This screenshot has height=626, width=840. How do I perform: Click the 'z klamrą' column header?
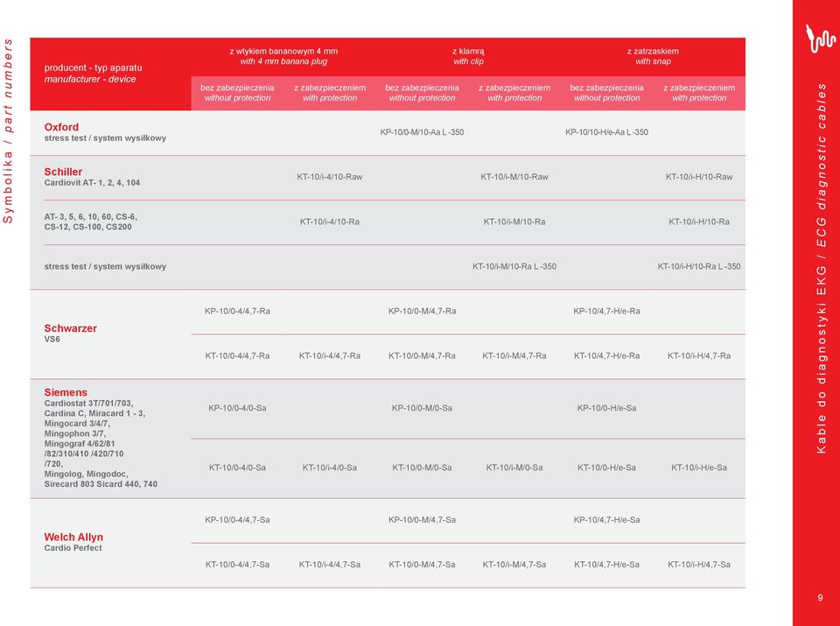(468, 52)
